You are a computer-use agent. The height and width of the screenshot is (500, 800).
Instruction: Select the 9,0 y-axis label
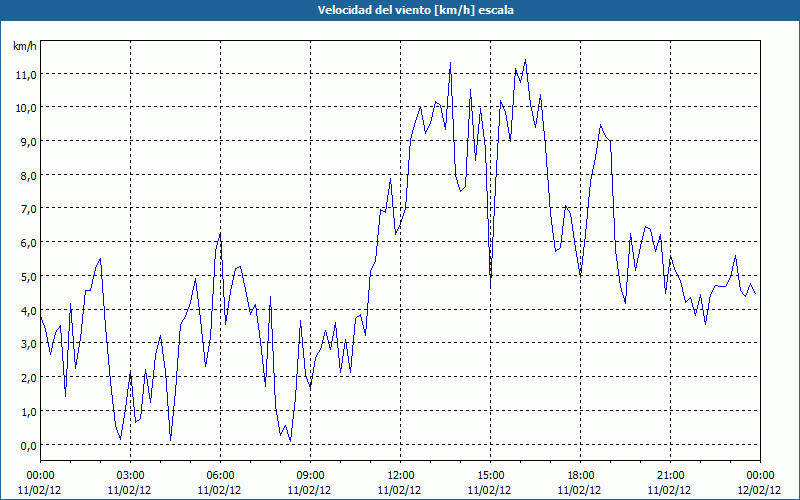coord(25,141)
